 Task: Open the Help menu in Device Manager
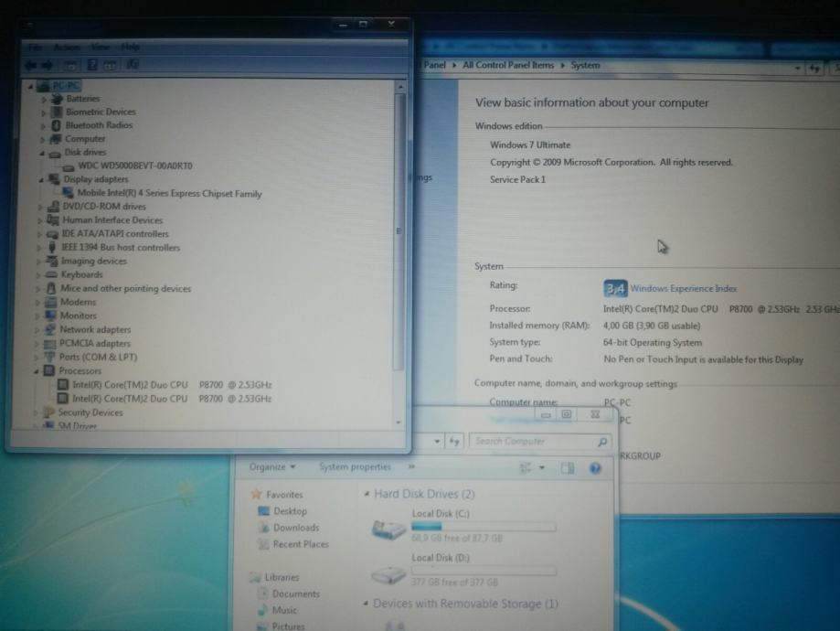pos(130,48)
